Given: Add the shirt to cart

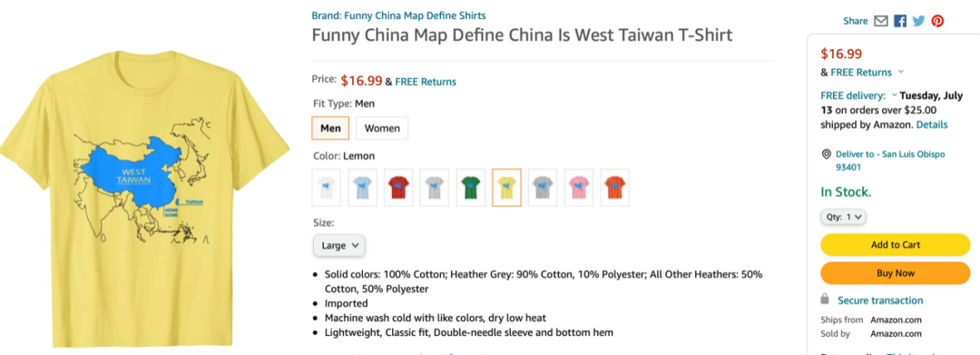Looking at the screenshot, I should pos(895,244).
